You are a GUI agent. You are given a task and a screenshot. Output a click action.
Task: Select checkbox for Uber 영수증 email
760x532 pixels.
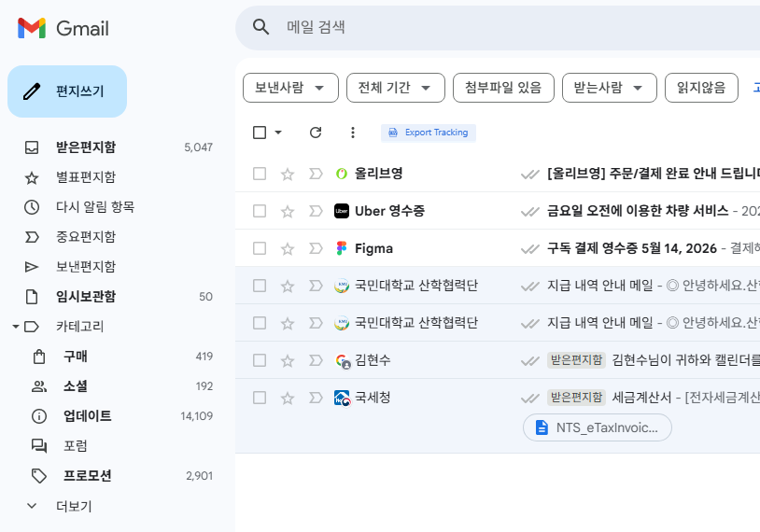pos(260,211)
